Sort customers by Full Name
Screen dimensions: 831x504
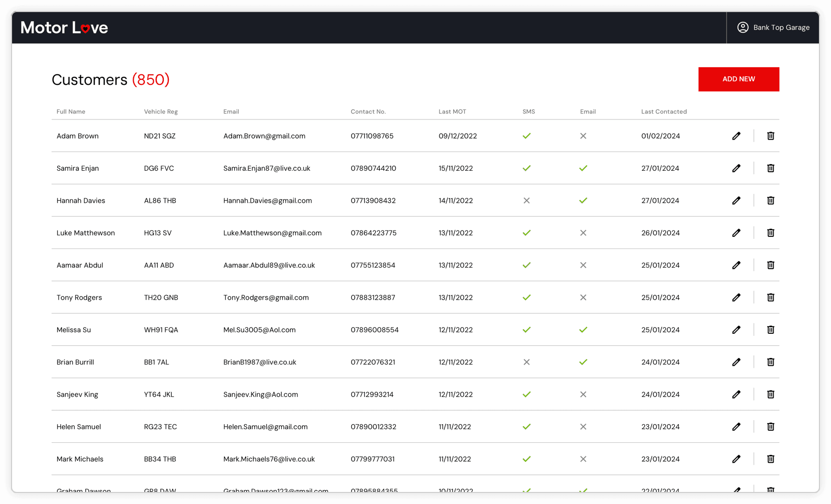[x=70, y=111]
